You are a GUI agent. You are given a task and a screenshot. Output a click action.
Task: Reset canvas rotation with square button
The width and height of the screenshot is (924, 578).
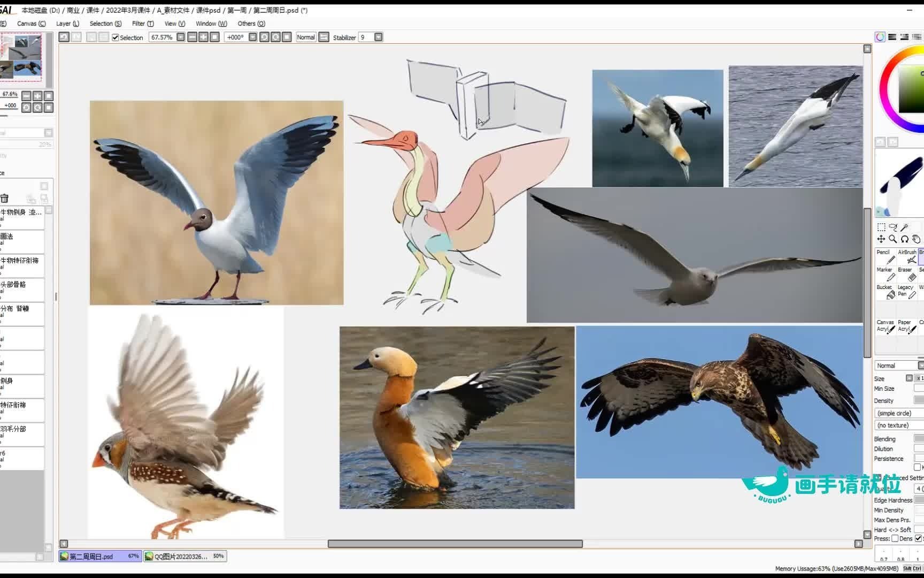point(287,37)
